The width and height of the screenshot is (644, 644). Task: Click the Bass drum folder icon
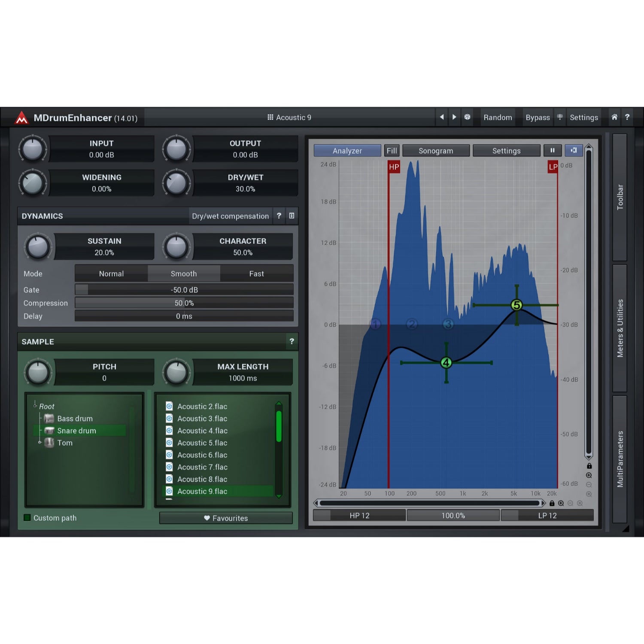pyautogui.click(x=49, y=418)
